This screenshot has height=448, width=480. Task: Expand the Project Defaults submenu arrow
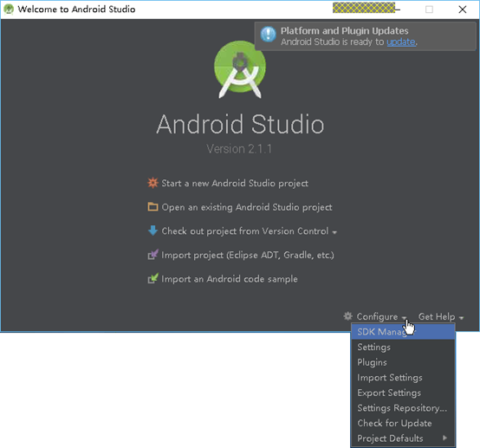444,438
